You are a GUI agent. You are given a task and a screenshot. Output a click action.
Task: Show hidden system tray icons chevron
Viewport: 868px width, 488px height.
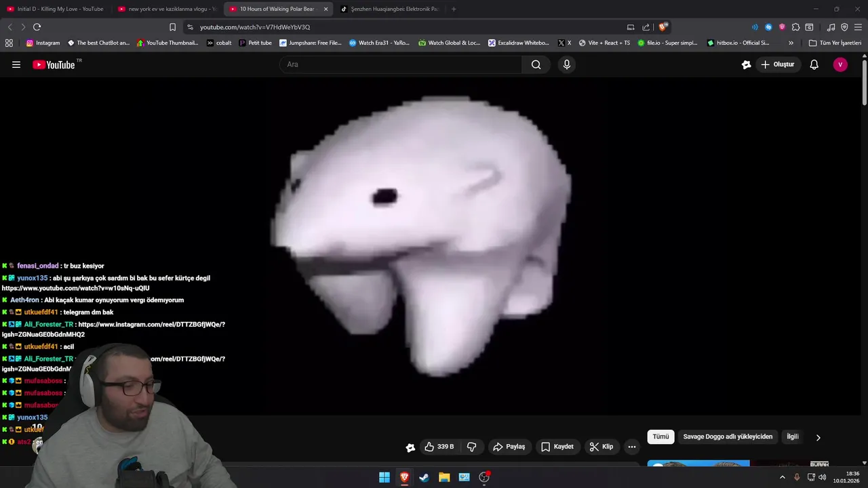point(782,477)
